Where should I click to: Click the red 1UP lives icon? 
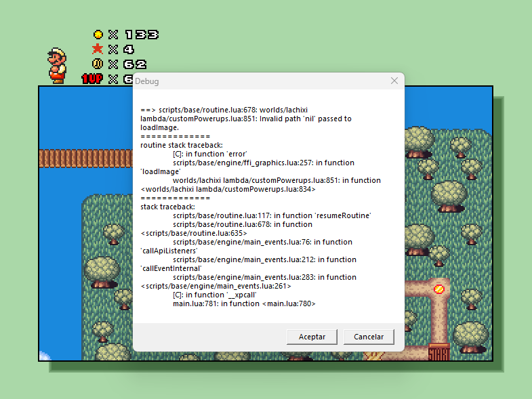92,79
